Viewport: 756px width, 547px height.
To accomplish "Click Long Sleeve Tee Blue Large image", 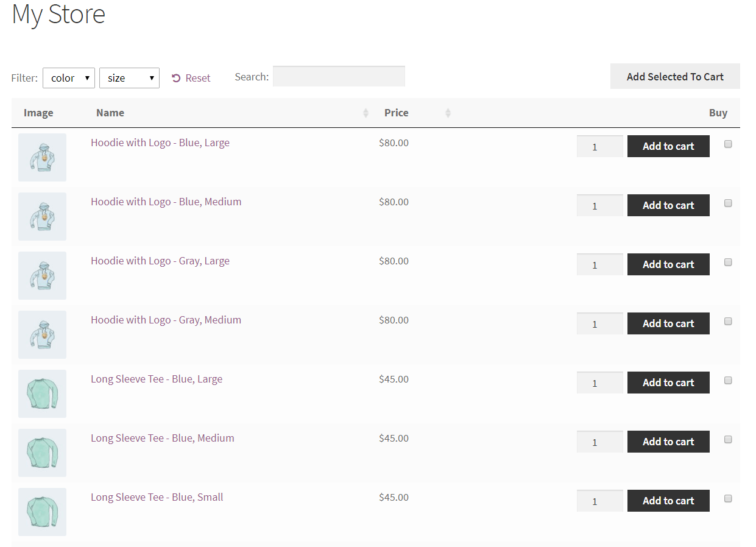I will (42, 393).
